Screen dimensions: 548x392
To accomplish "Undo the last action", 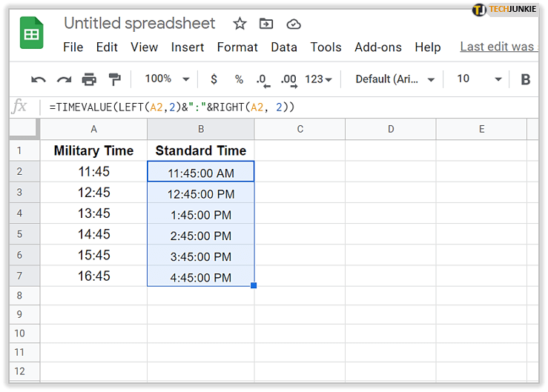I will [39, 79].
